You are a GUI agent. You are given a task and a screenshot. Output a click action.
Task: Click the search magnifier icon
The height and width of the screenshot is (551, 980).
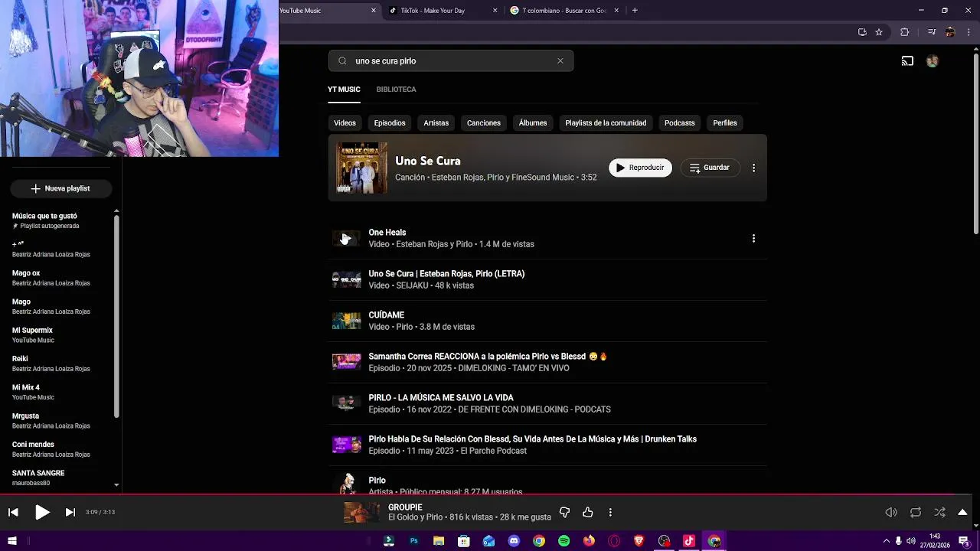[x=342, y=61]
